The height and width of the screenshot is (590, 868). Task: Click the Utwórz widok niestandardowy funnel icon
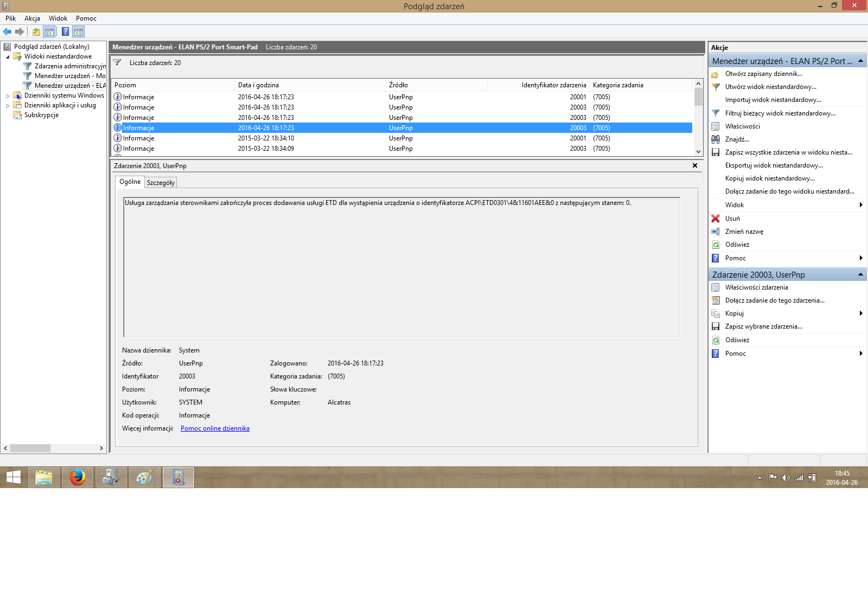tap(716, 87)
